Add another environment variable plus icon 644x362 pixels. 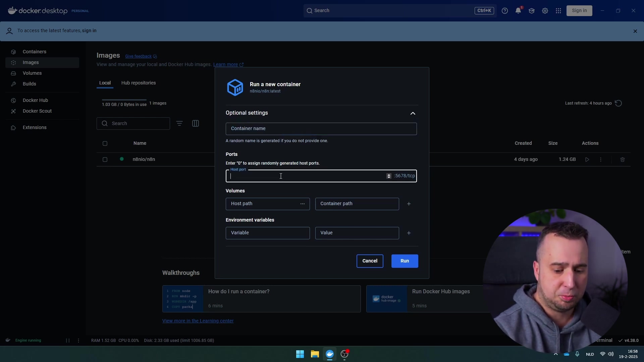click(x=409, y=233)
